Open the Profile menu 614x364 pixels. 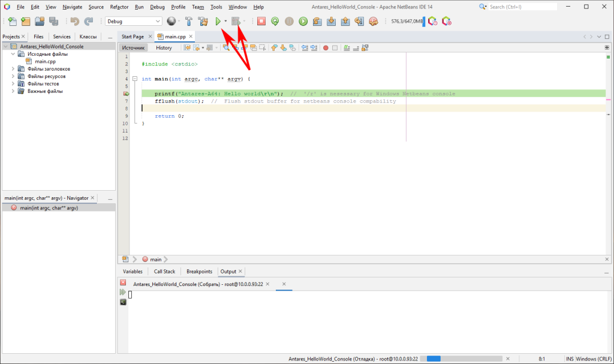pyautogui.click(x=178, y=7)
